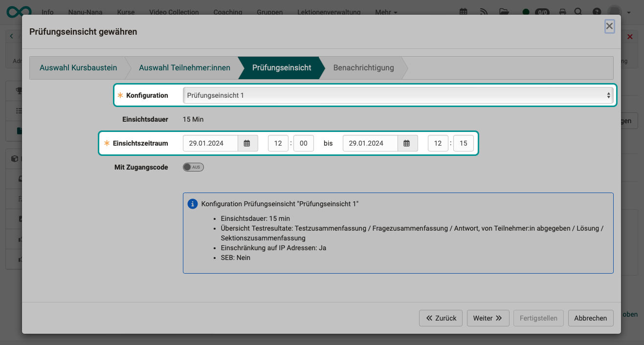Open search via the magnifier icon
644x345 pixels.
578,10
